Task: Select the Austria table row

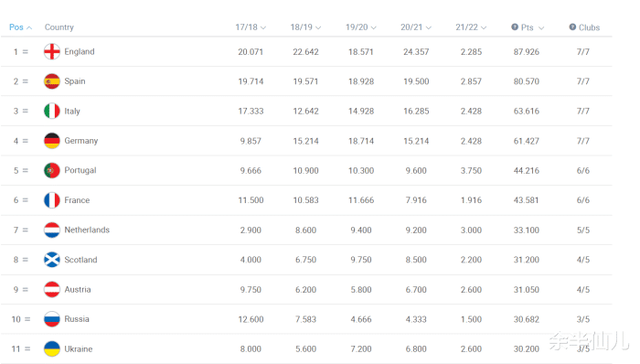Action: pos(307,289)
